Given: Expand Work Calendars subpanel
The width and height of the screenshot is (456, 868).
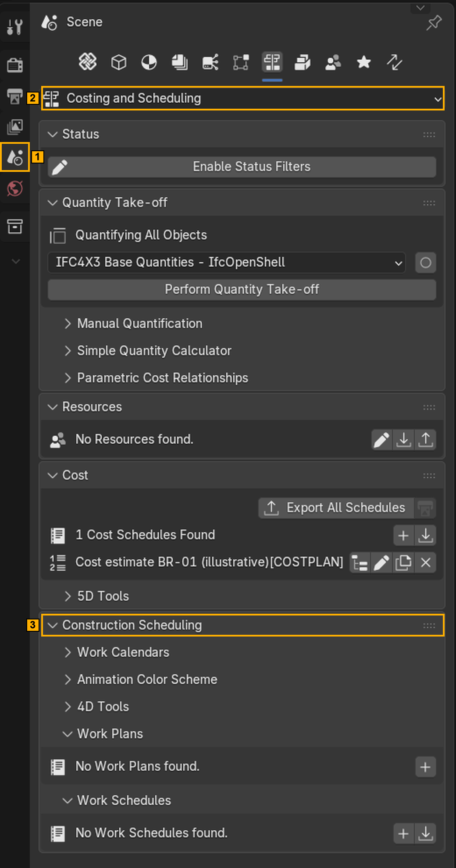Looking at the screenshot, I should (x=117, y=652).
